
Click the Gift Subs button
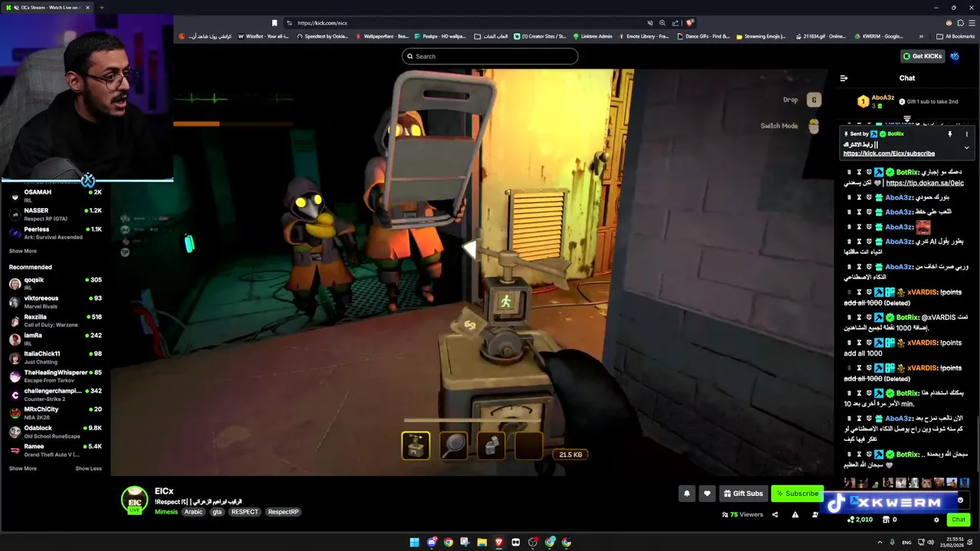click(743, 494)
